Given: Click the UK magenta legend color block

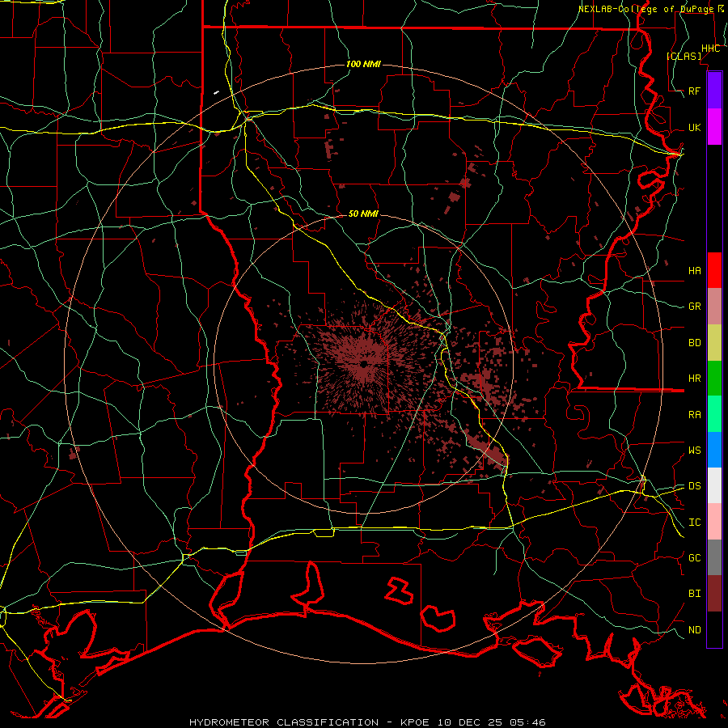Looking at the screenshot, I should [x=714, y=127].
